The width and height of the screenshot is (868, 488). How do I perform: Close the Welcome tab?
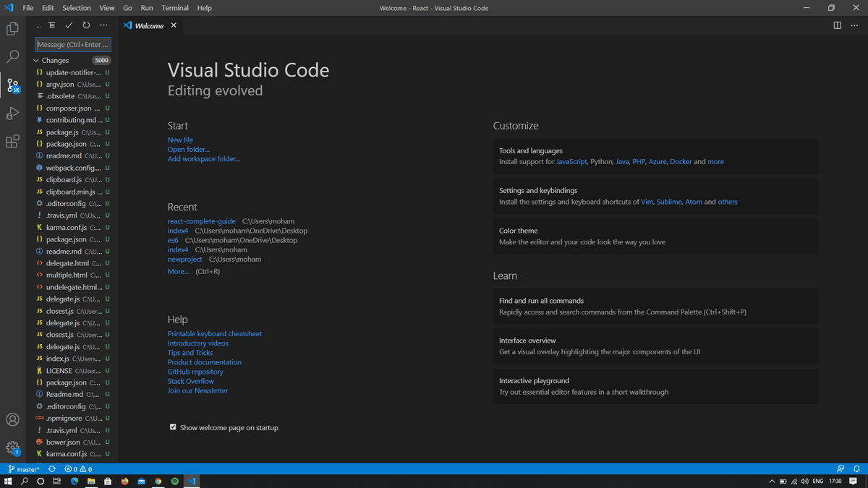click(174, 25)
